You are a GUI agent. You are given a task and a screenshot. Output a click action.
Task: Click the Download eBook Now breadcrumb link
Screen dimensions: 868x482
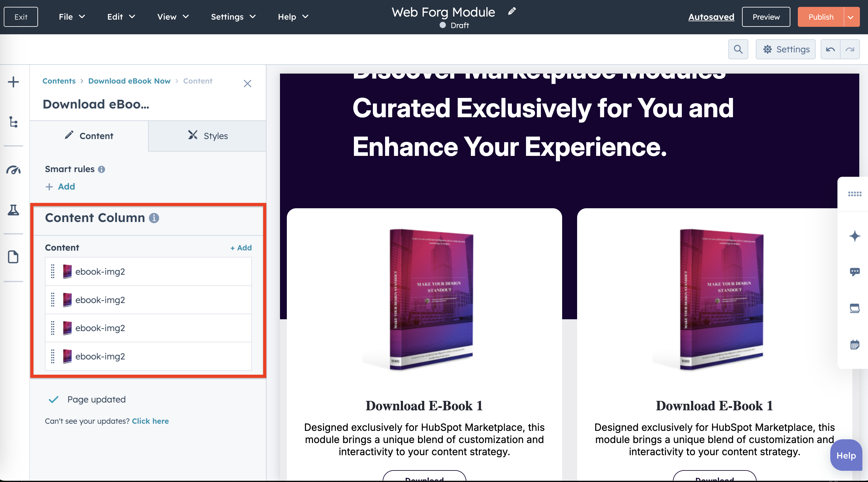click(129, 81)
